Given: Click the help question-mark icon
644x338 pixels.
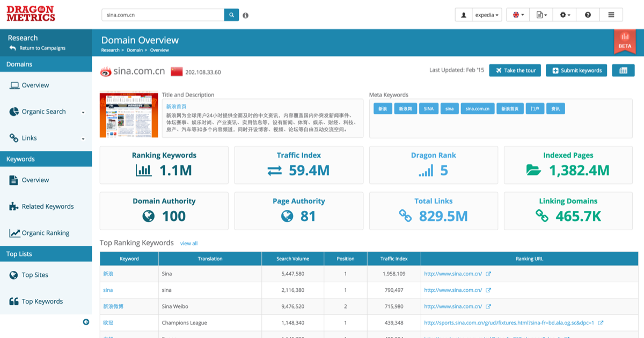Looking at the screenshot, I should point(588,14).
